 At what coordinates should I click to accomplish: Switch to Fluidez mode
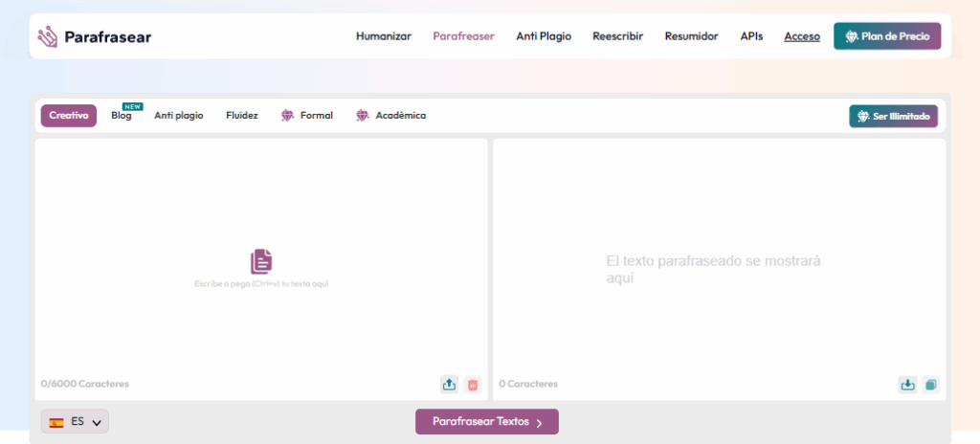click(x=242, y=116)
